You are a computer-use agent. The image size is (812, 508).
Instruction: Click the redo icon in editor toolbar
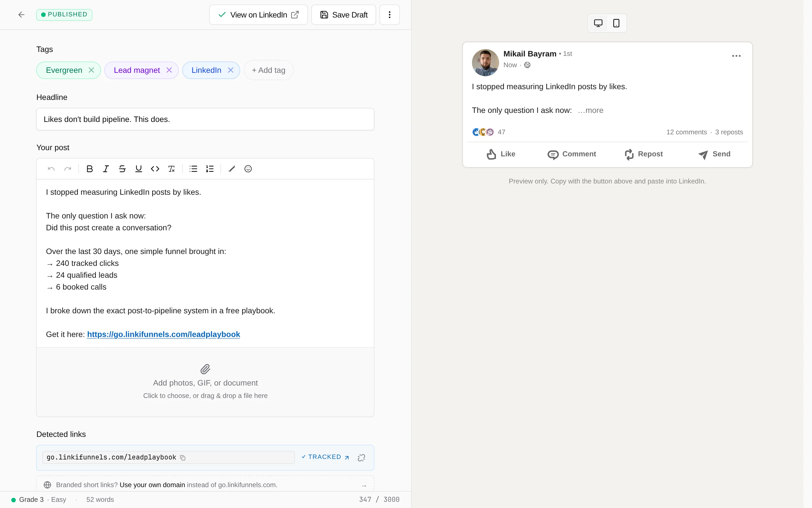coord(68,169)
